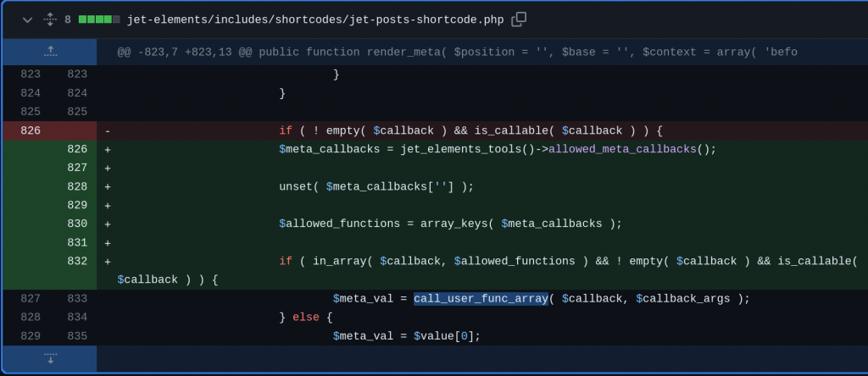
Task: Click the else keyword on line 834
Action: pos(305,317)
